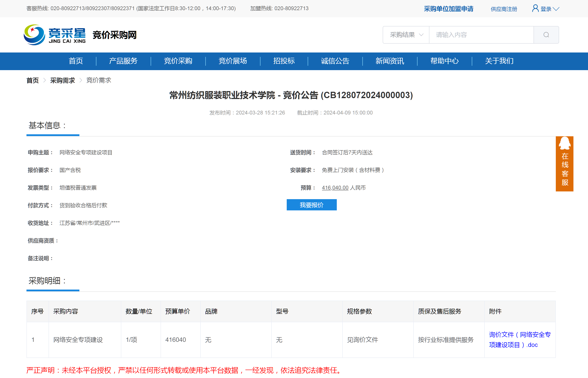Open the 采购结果 search type dropdown
The width and height of the screenshot is (588, 378).
point(406,35)
